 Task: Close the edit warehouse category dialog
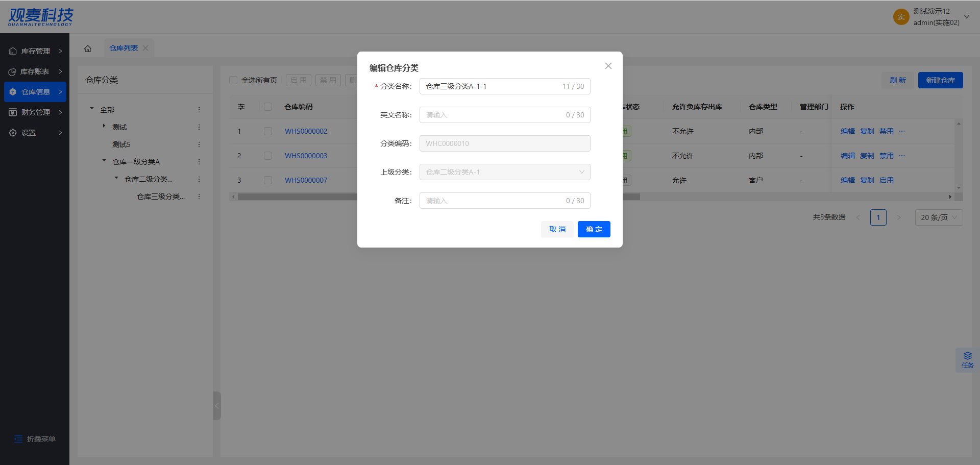tap(608, 66)
